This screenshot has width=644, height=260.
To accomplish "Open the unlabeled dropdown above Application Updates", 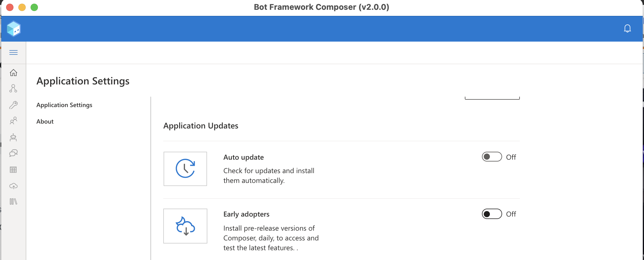I will coord(492,97).
